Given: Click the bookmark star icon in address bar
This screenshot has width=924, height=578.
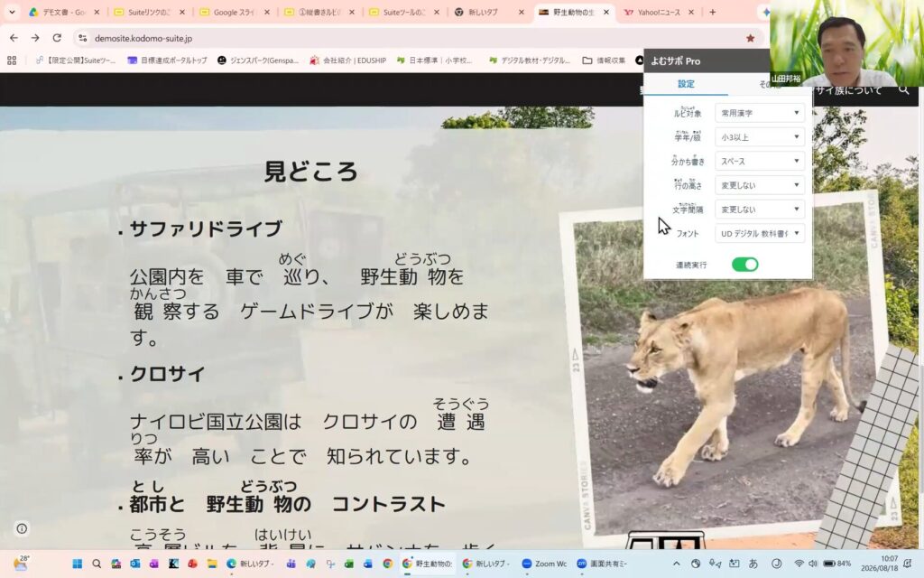Looking at the screenshot, I should pyautogui.click(x=750, y=38).
